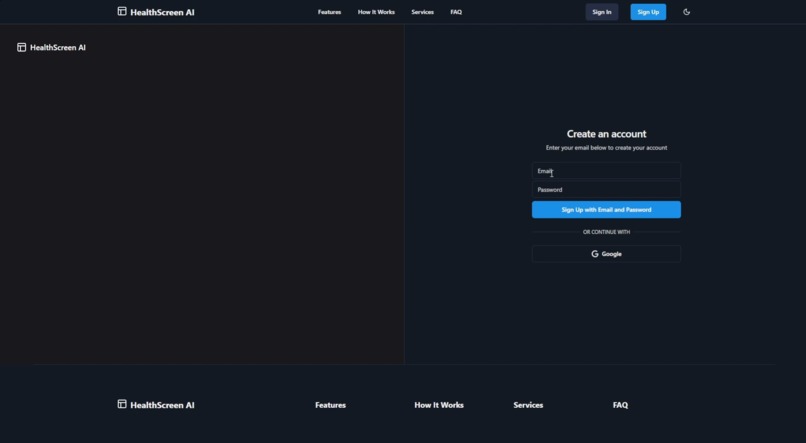Click the HealthScreen AI logo icon in navbar
806x443 pixels.
pyautogui.click(x=122, y=11)
